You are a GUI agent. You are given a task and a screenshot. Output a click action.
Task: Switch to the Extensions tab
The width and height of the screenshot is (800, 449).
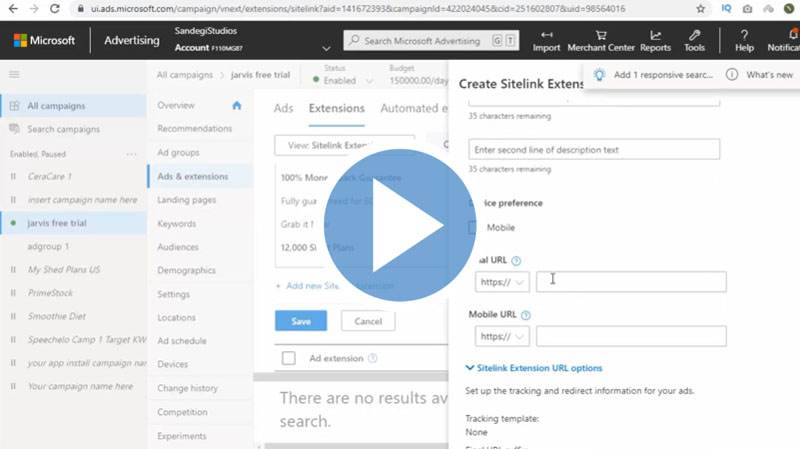point(337,108)
